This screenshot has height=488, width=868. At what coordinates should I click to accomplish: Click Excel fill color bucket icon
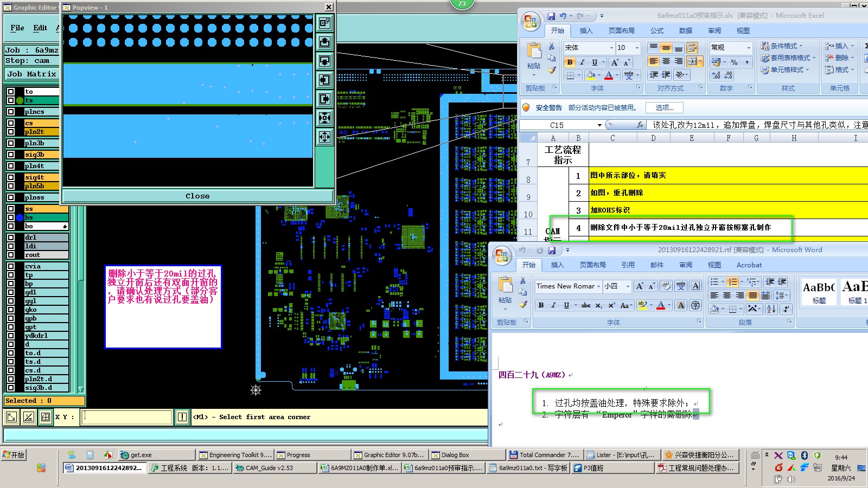pos(591,75)
